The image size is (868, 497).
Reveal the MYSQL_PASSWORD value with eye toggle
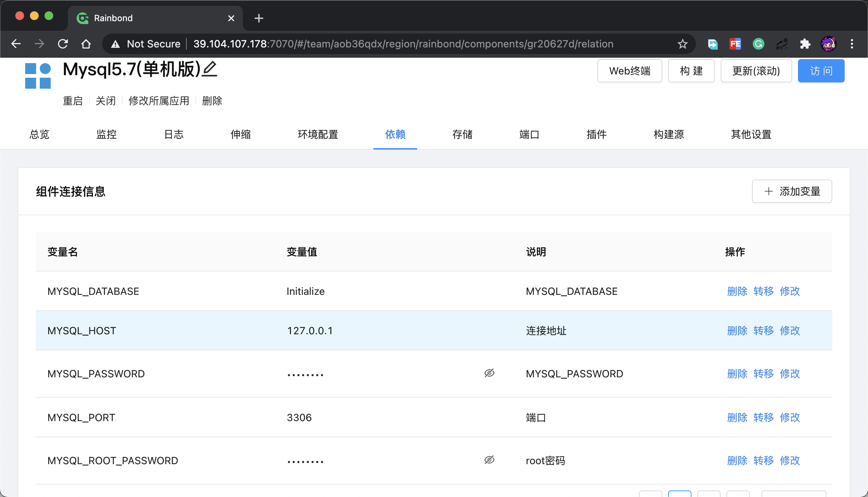489,373
